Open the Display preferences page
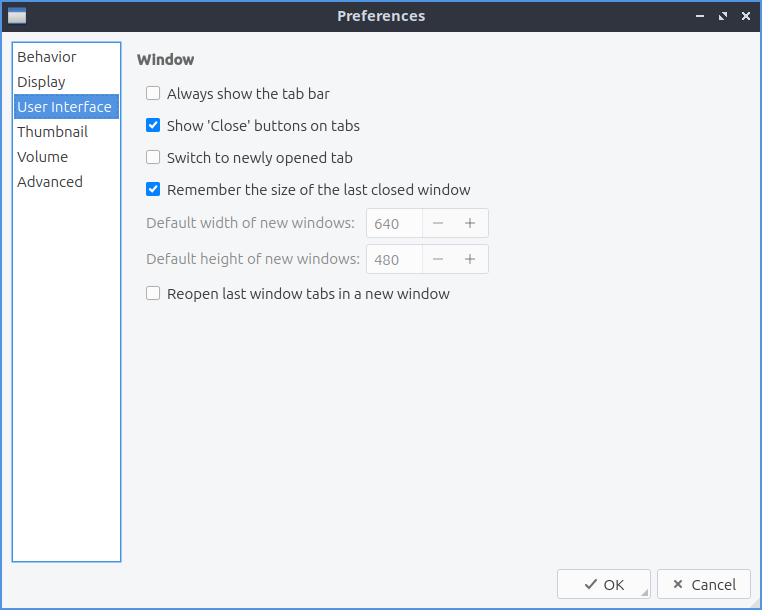The height and width of the screenshot is (610, 762). [x=41, y=82]
